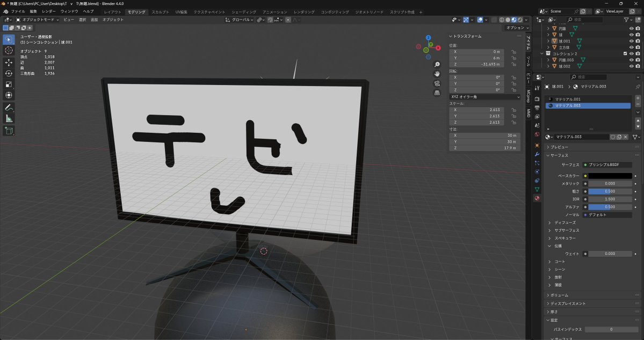The image size is (644, 340).
Task: Open the Object Data green triangle tab
Action: click(x=537, y=189)
